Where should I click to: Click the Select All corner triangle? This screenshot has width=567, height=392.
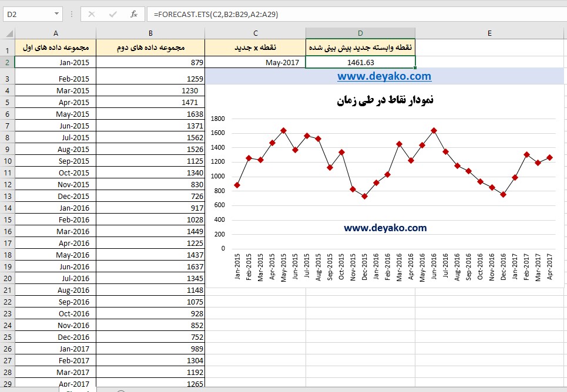pos(9,33)
